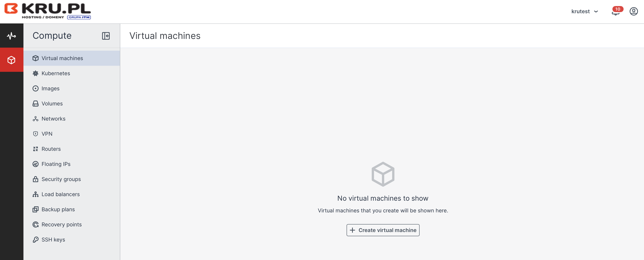Click the krutest dropdown chevron arrow
Image resolution: width=644 pixels, height=260 pixels.
[x=596, y=12]
